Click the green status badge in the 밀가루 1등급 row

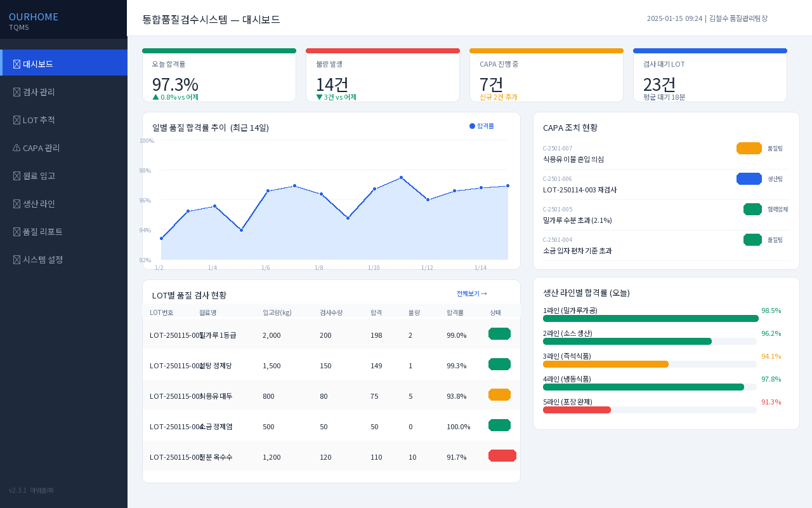click(x=499, y=334)
